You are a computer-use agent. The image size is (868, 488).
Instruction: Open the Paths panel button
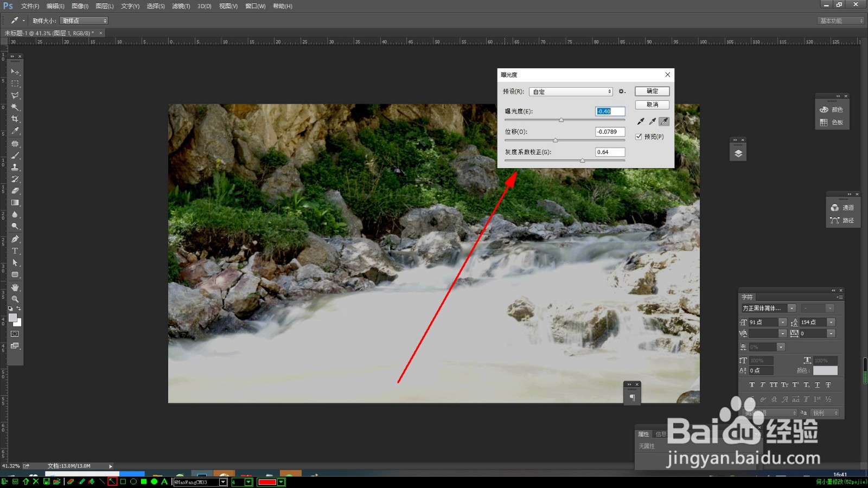[x=842, y=221]
